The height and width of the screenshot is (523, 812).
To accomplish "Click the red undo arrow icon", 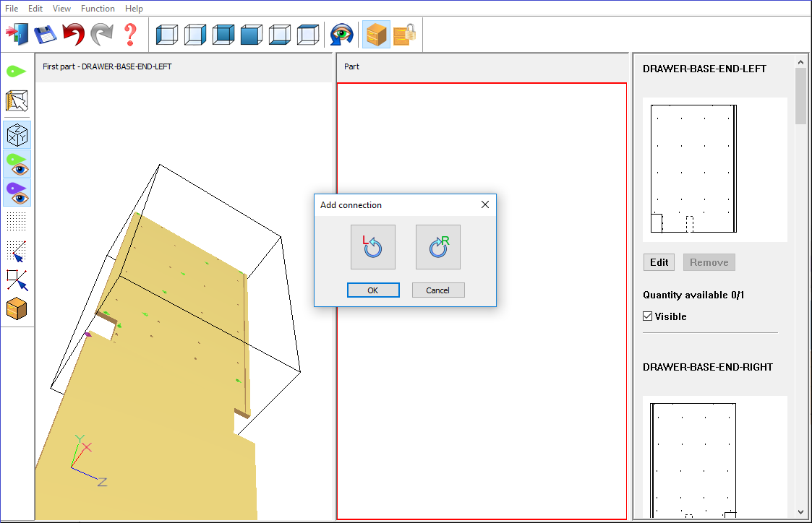I will click(x=73, y=34).
